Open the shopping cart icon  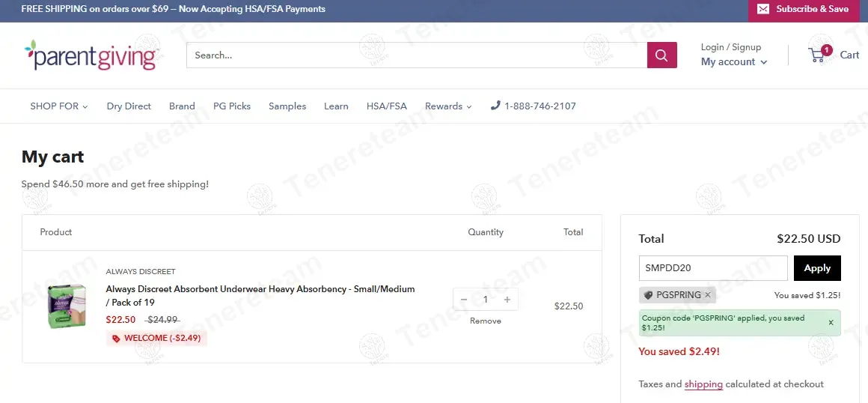[x=818, y=55]
